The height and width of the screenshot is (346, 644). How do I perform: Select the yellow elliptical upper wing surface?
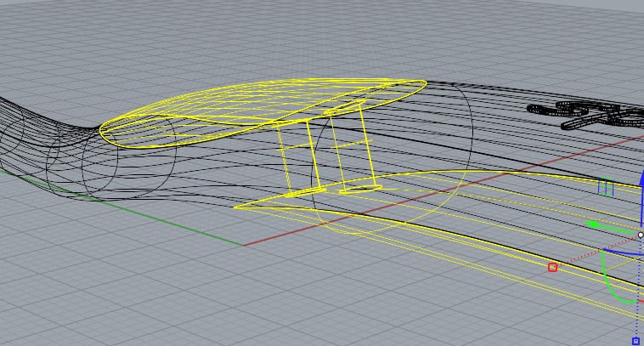pos(263,111)
